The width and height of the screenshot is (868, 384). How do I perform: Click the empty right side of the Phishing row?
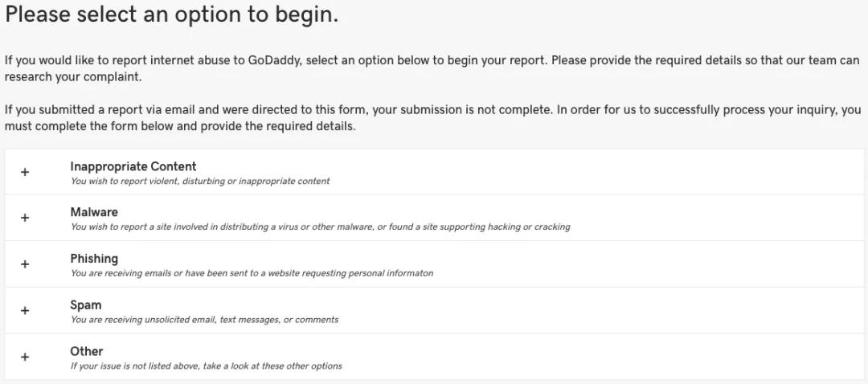683,264
